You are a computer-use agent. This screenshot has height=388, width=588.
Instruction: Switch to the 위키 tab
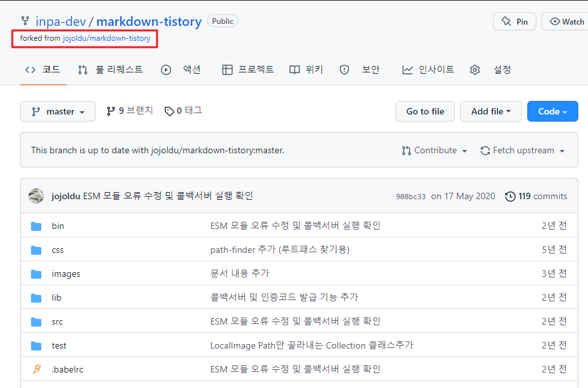click(x=306, y=70)
